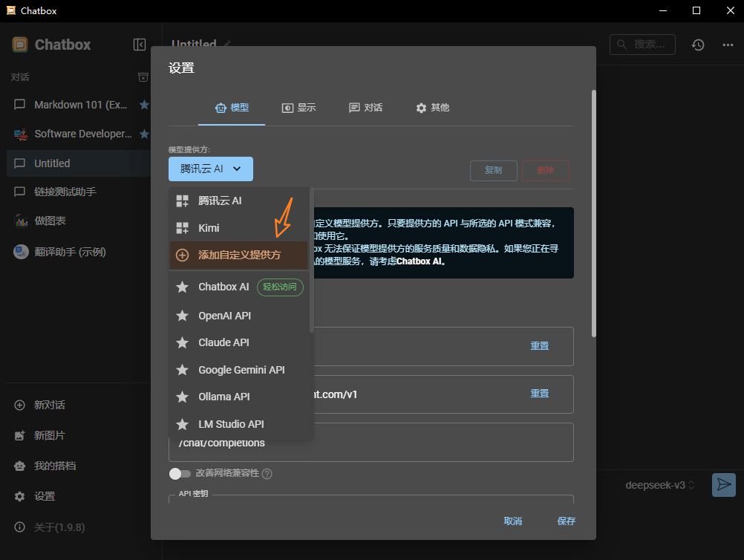Open the 链接测试助手 conversation
This screenshot has height=560, width=744.
coord(79,192)
